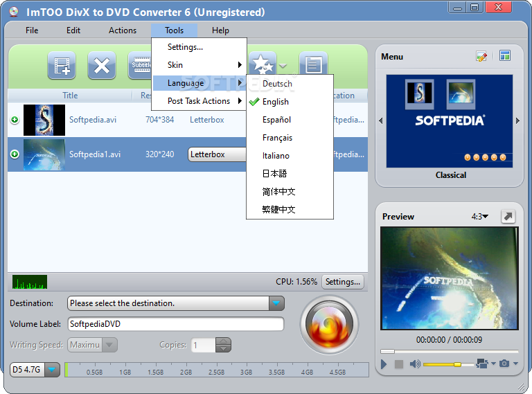This screenshot has width=532, height=394.
Task: Open the snapshot camera dropdown arrow
Action: click(x=515, y=364)
